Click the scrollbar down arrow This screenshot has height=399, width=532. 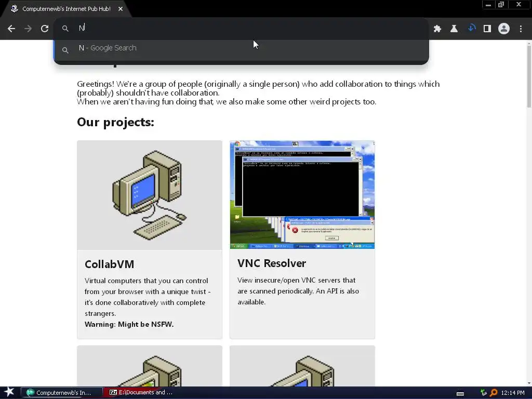point(529,383)
